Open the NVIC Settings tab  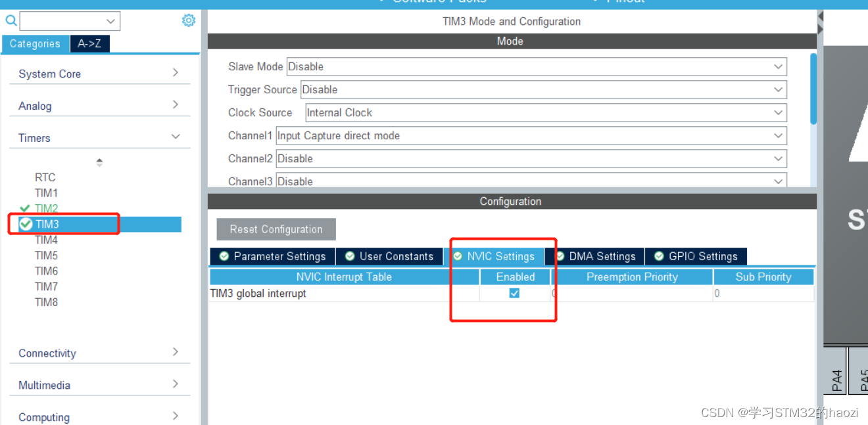[494, 256]
